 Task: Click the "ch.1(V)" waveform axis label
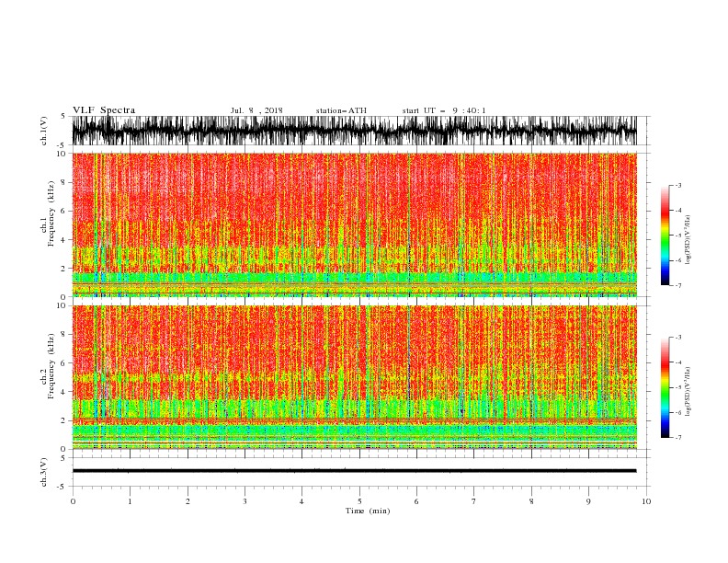pyautogui.click(x=44, y=131)
